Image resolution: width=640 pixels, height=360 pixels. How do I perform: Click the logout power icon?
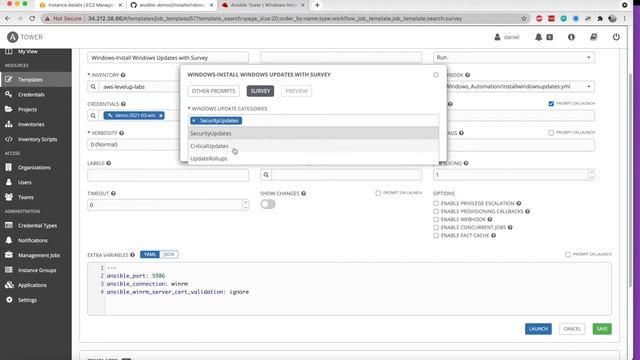click(x=616, y=37)
